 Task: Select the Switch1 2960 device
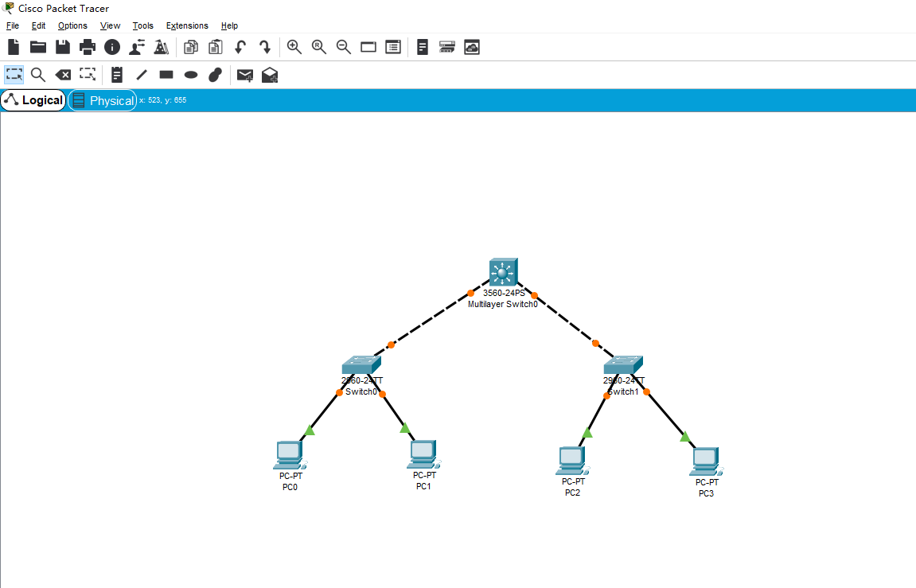click(x=623, y=365)
